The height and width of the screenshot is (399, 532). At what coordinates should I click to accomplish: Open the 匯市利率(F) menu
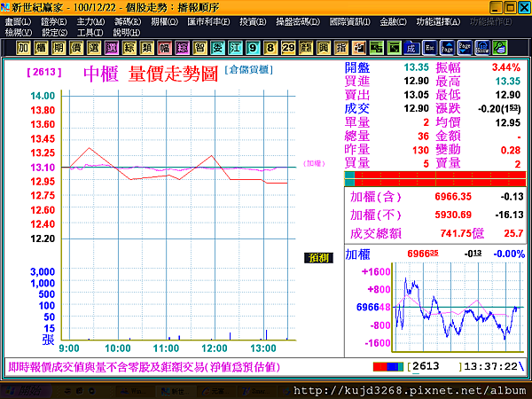tap(208, 21)
